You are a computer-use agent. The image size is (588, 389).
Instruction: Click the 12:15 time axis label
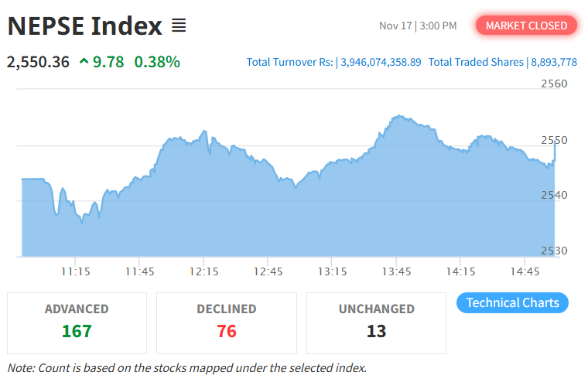click(203, 271)
